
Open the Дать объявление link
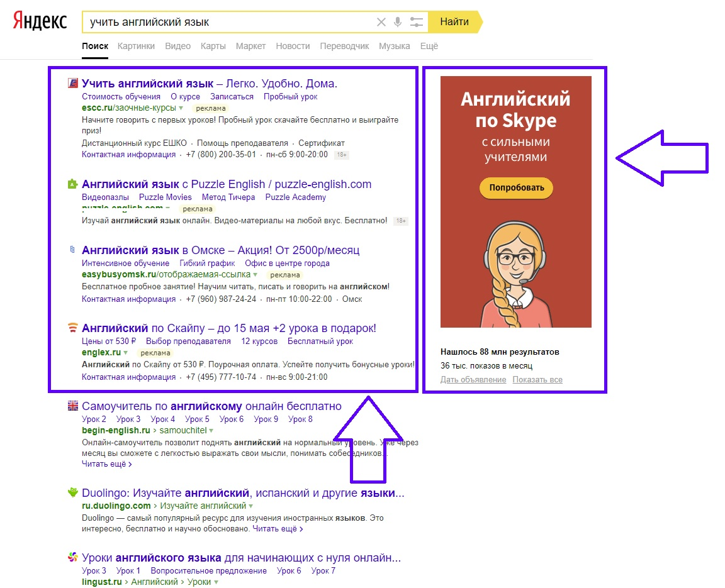pos(473,380)
